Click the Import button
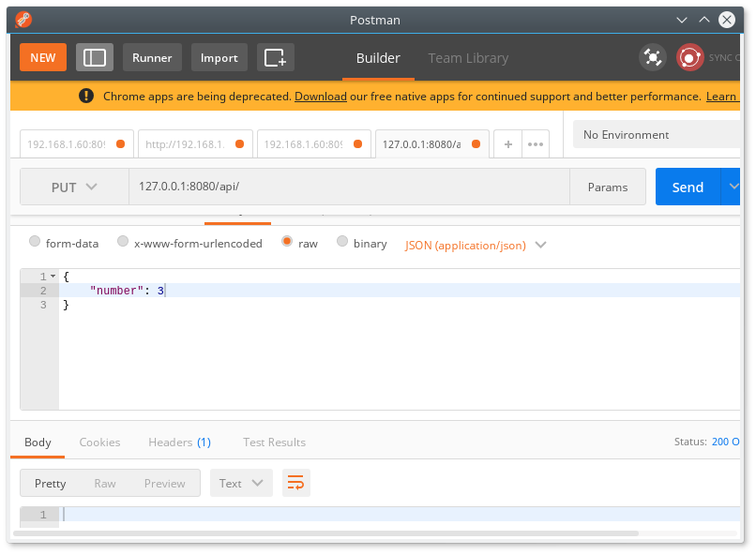756x555 pixels. pyautogui.click(x=219, y=57)
